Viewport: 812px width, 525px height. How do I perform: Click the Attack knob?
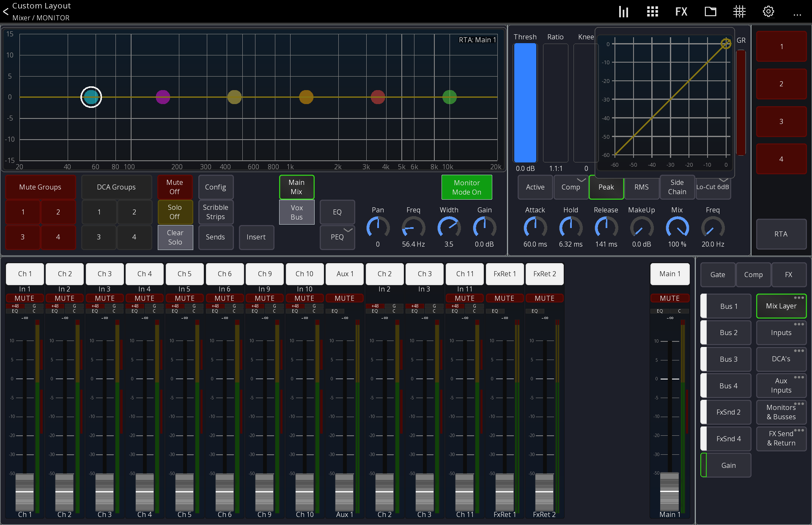(535, 228)
